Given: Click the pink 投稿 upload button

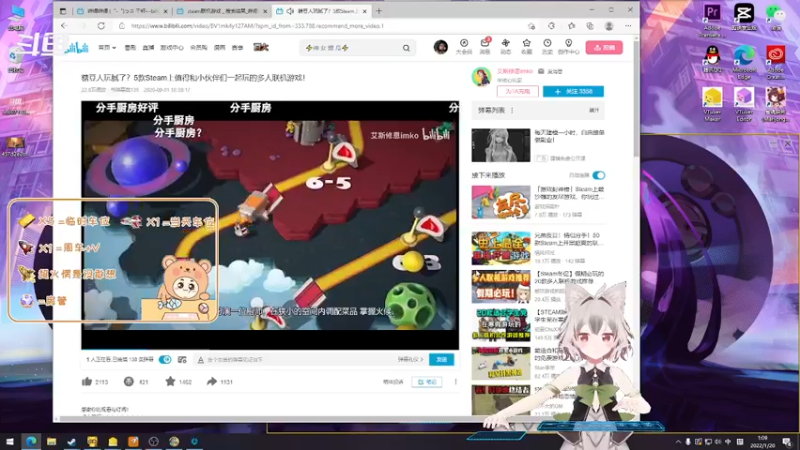Looking at the screenshot, I should (x=604, y=47).
